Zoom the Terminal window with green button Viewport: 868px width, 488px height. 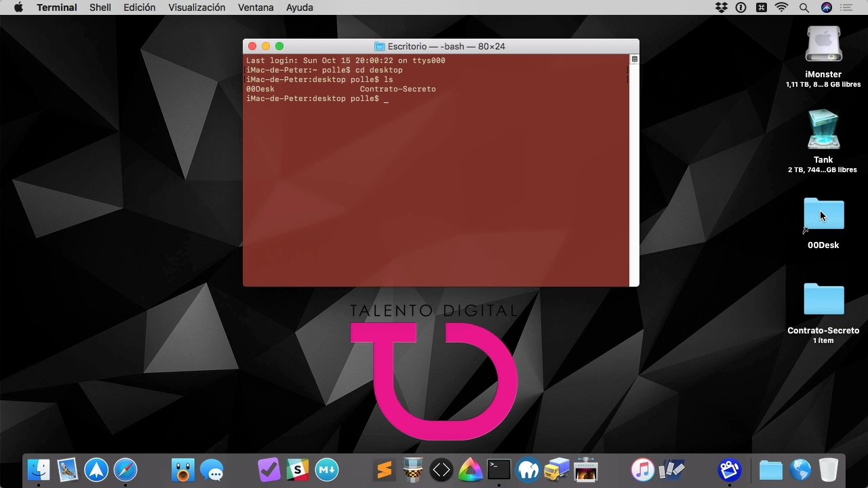[279, 46]
